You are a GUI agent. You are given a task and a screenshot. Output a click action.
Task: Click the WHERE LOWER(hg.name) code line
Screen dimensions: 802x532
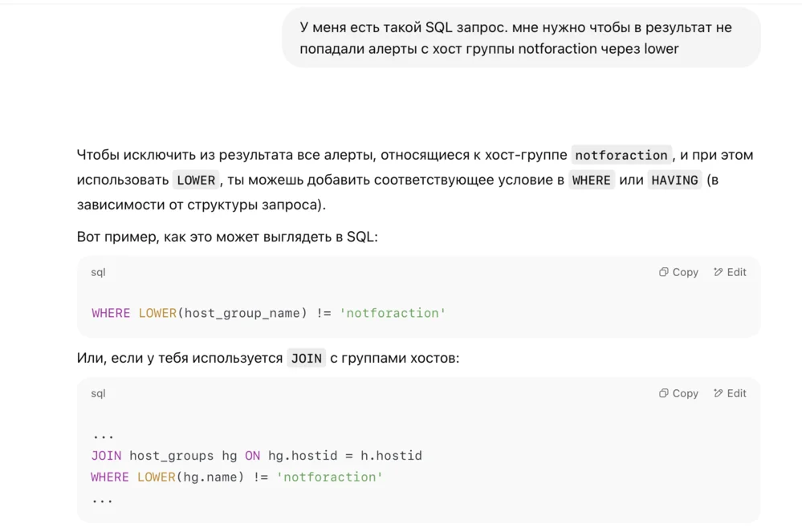(237, 477)
